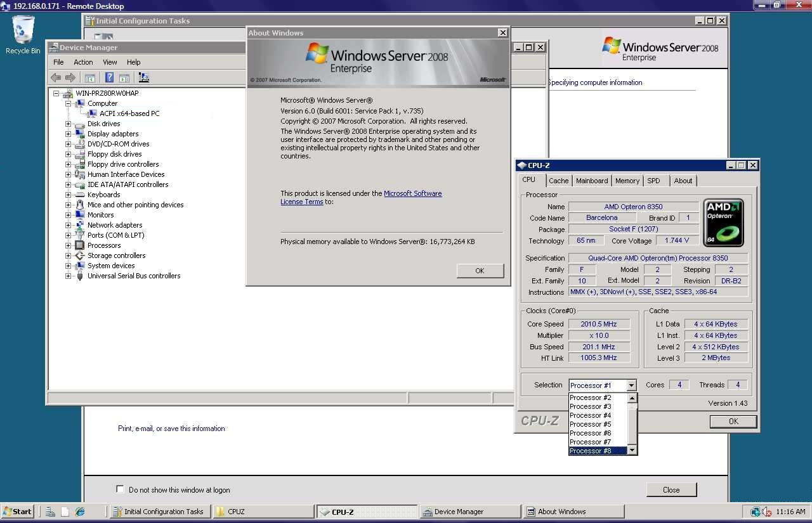
Task: Toggle the Show/Hide Action Pane toolbar icon
Action: coord(124,77)
